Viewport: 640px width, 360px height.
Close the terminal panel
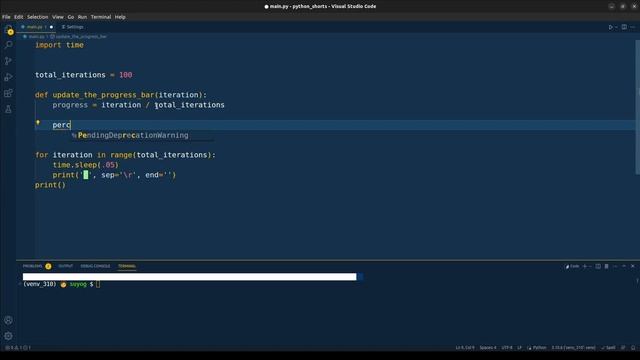[x=633, y=266]
